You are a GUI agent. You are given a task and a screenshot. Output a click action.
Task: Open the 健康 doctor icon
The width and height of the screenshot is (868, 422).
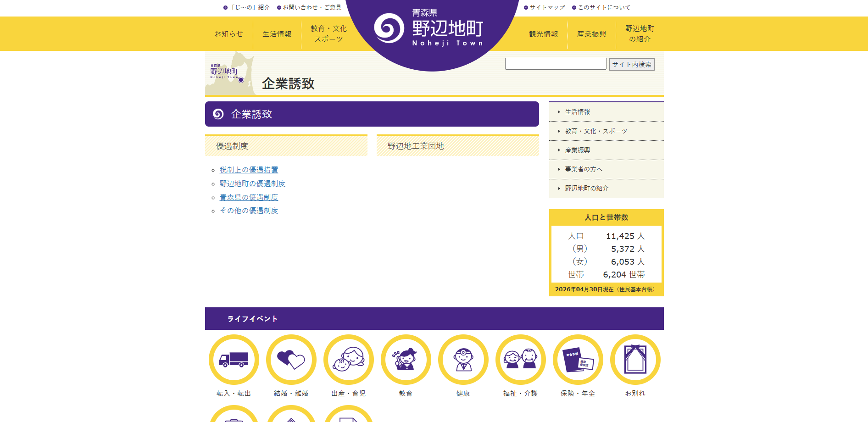[463, 360]
